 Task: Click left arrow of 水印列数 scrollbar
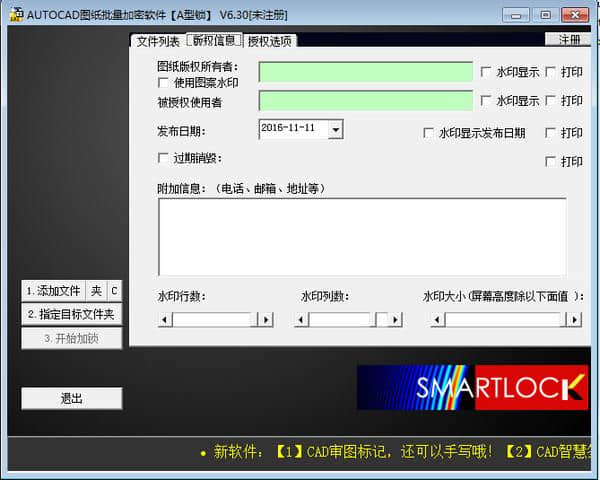[302, 320]
